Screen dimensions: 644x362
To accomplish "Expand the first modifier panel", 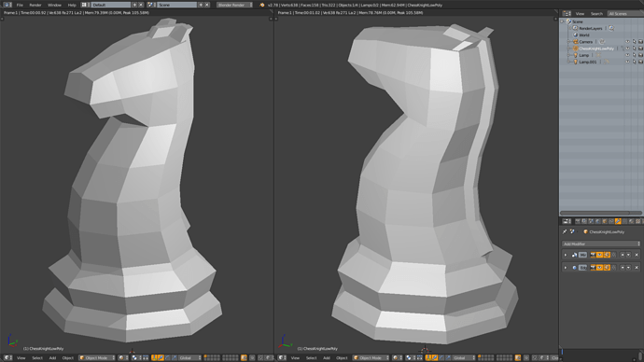I will [x=566, y=255].
